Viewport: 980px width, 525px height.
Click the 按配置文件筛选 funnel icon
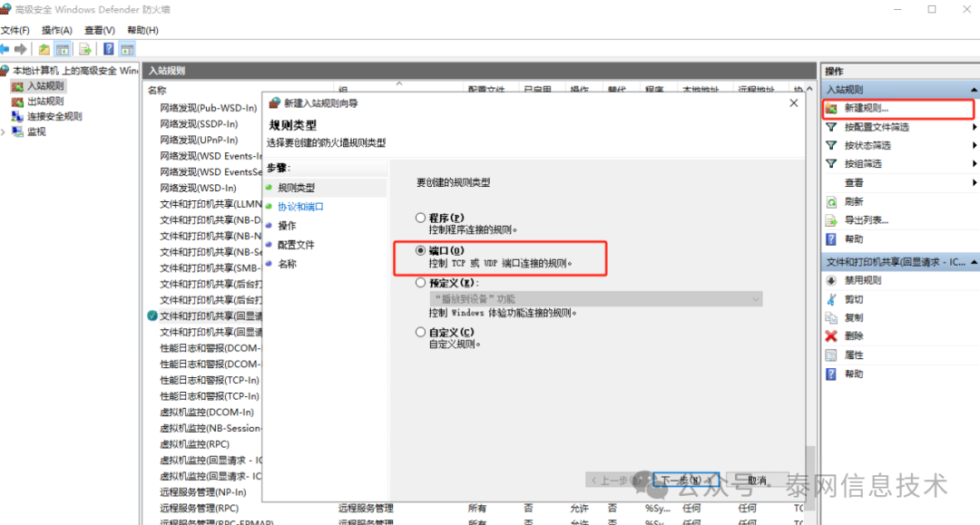[x=831, y=127]
